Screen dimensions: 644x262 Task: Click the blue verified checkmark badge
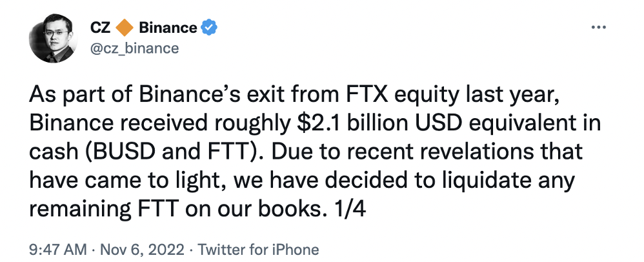[210, 28]
